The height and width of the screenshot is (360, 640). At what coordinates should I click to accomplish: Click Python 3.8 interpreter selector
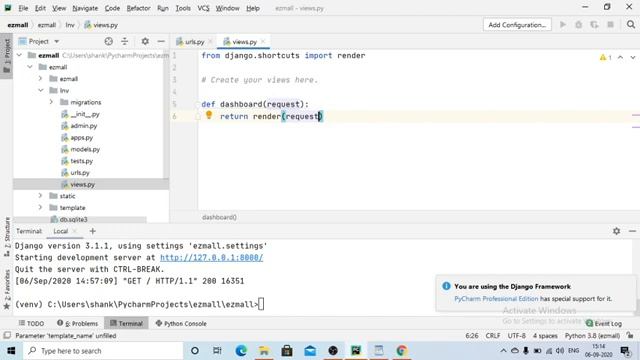point(592,336)
